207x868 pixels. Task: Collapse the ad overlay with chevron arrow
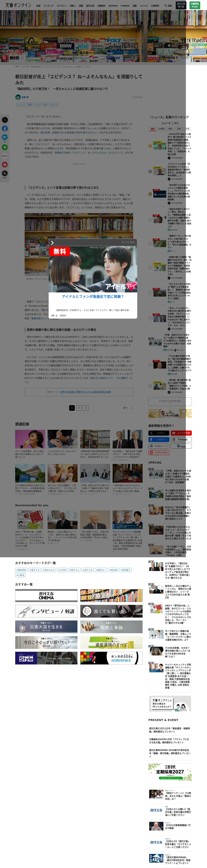52,243
